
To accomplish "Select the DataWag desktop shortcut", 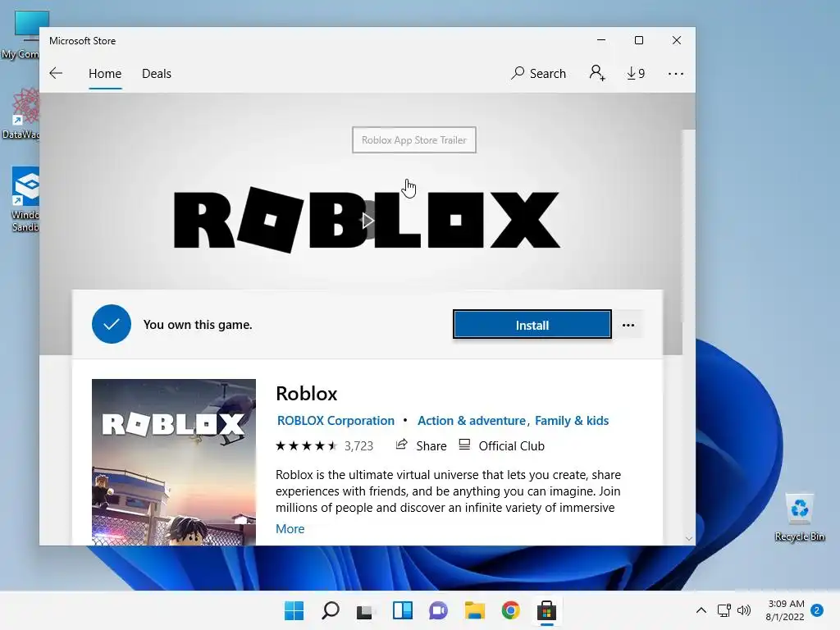I will (21, 113).
